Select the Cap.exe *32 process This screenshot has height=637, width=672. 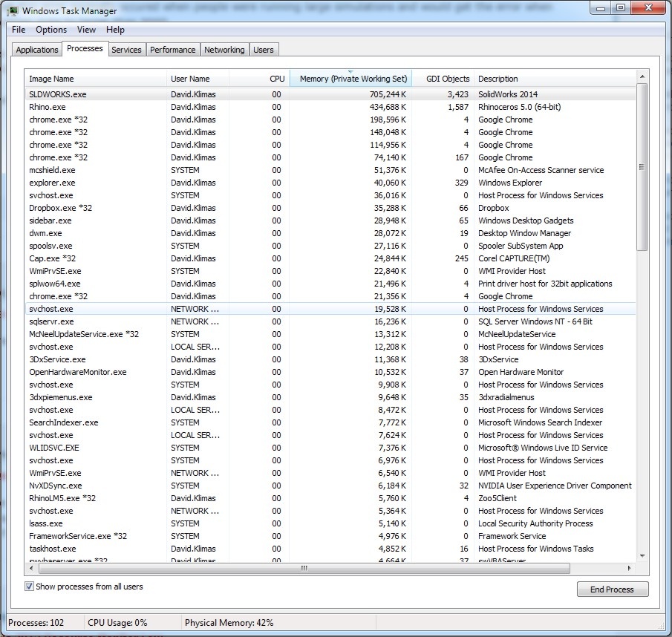(x=330, y=259)
